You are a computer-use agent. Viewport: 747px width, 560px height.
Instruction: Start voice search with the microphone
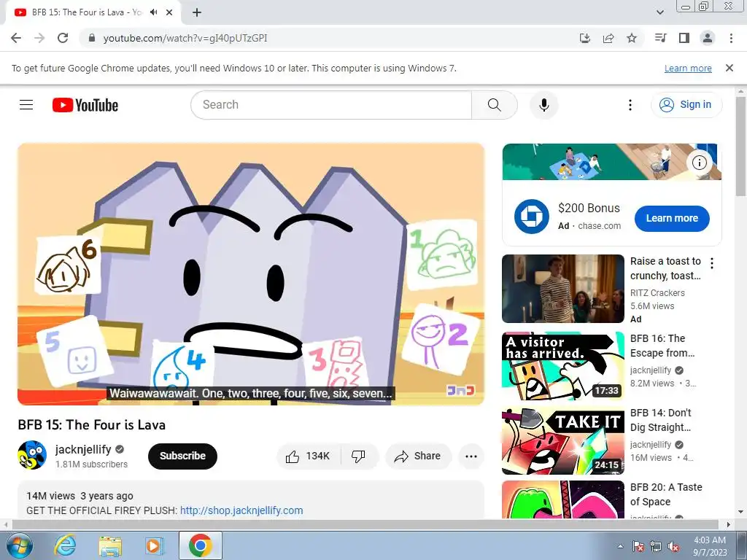click(x=543, y=105)
